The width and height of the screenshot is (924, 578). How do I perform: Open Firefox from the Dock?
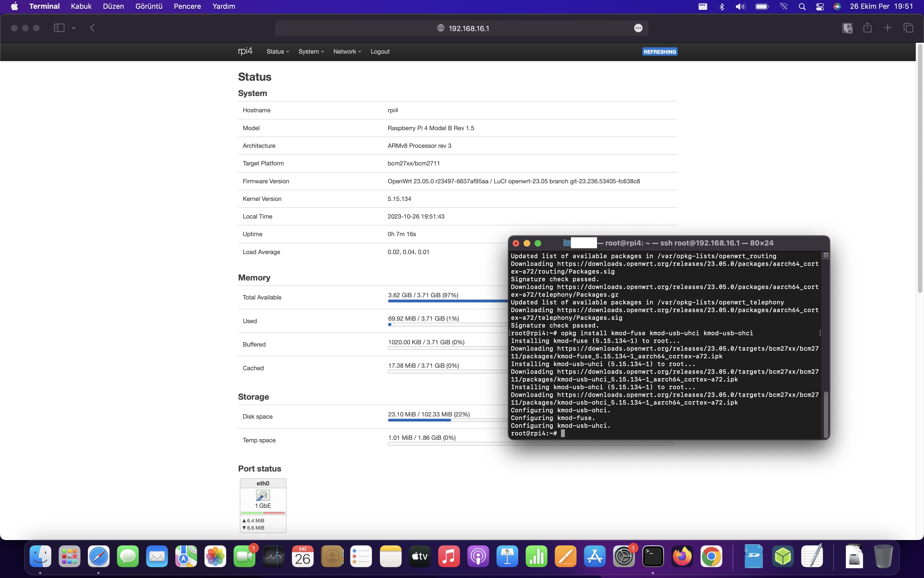coord(682,556)
